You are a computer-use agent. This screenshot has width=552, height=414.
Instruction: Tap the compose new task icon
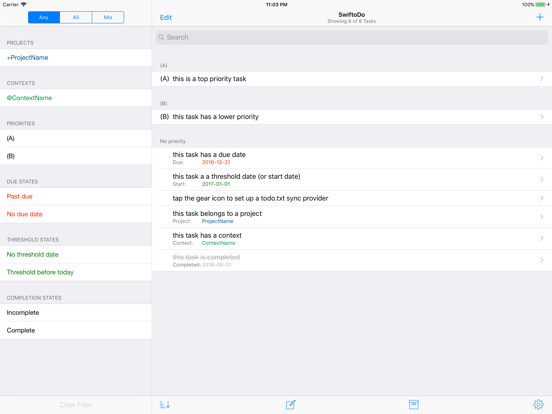click(x=290, y=404)
